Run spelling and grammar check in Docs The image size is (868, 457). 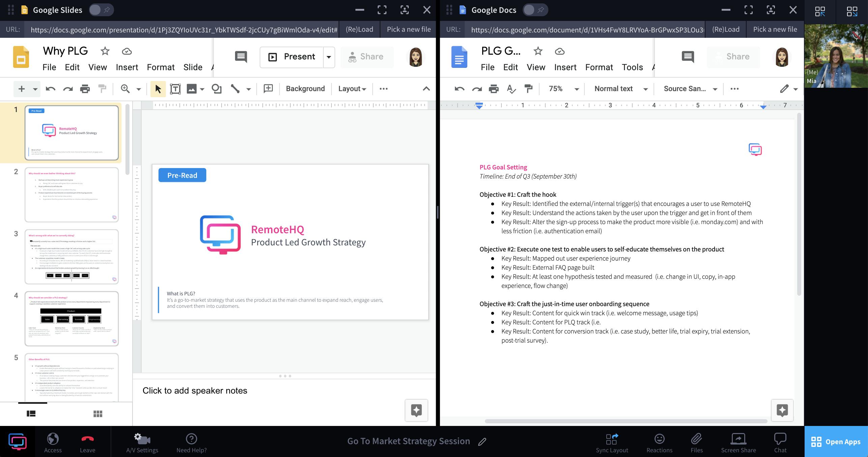[511, 89]
